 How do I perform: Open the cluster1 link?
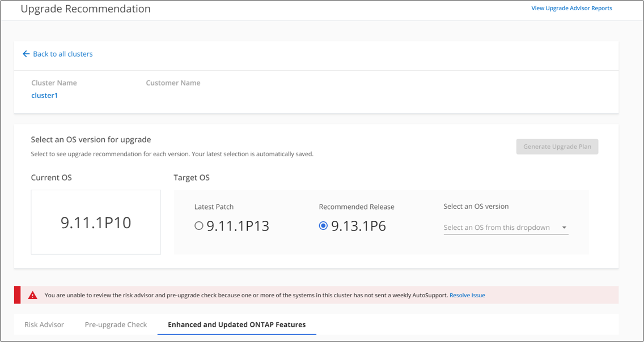click(x=45, y=95)
